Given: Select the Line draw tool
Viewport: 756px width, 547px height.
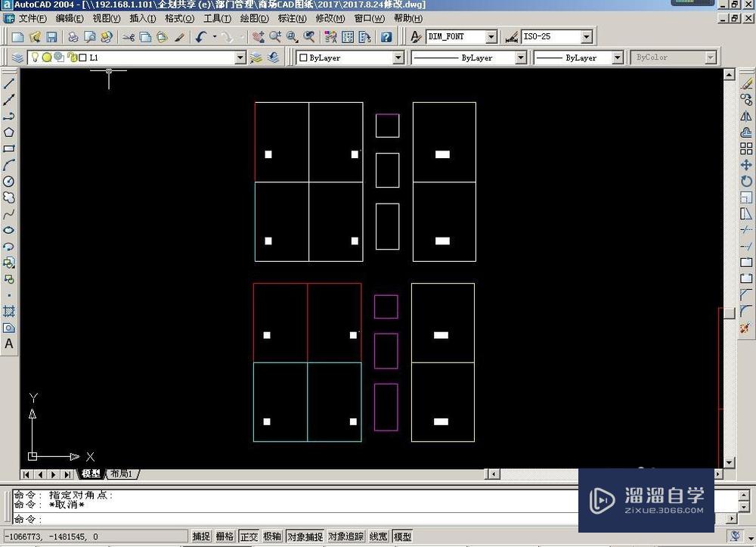Looking at the screenshot, I should 8,83.
